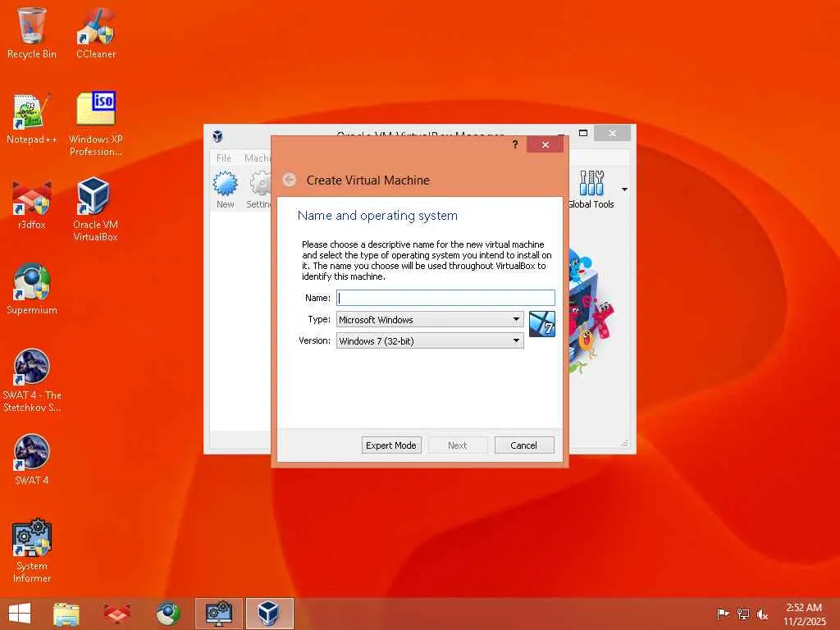Click the muted volume tray icon

762,614
